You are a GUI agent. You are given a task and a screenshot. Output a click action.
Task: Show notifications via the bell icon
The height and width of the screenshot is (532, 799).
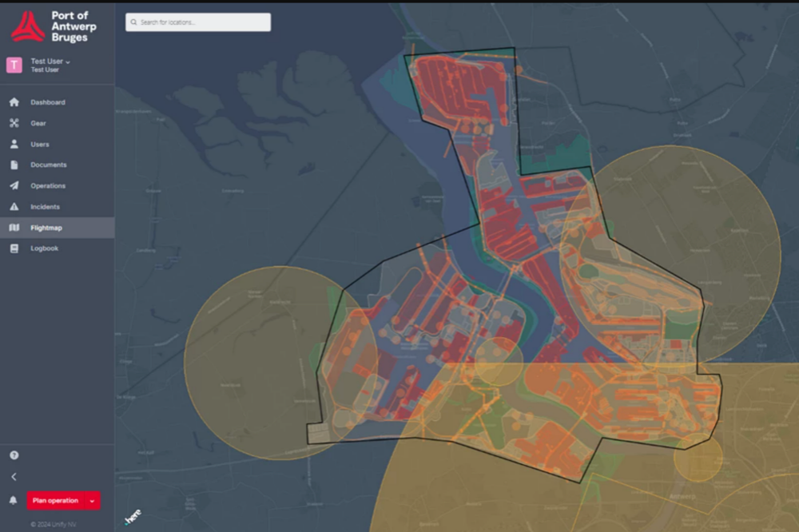click(14, 501)
